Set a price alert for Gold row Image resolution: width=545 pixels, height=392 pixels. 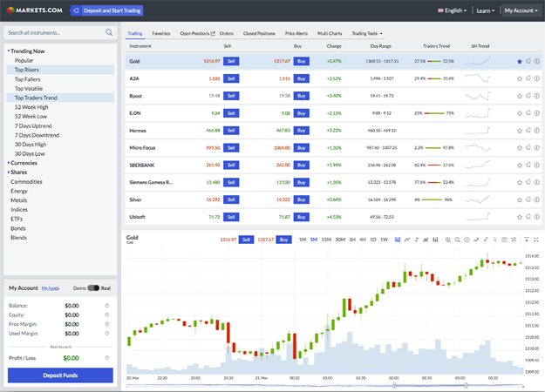pyautogui.click(x=528, y=61)
